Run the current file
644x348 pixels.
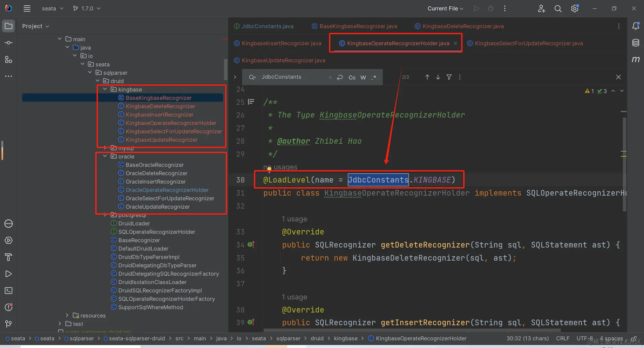point(476,8)
